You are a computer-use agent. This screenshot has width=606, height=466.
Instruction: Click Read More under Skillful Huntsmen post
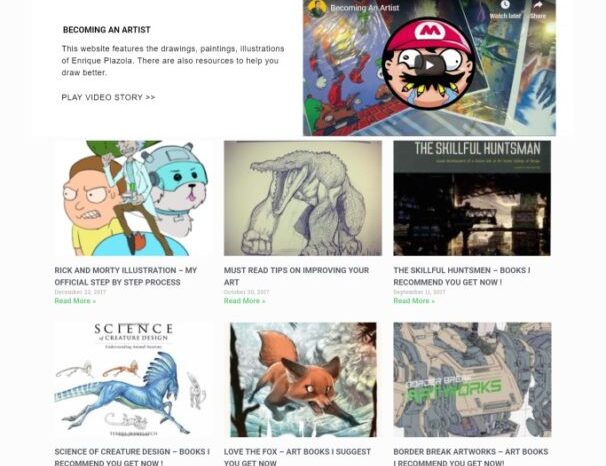pos(414,301)
